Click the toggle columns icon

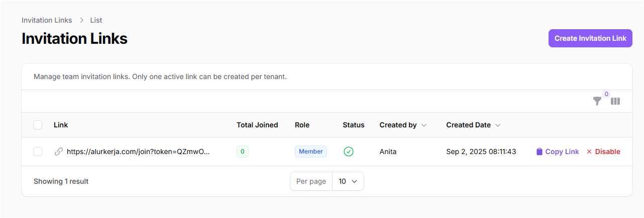coord(615,101)
